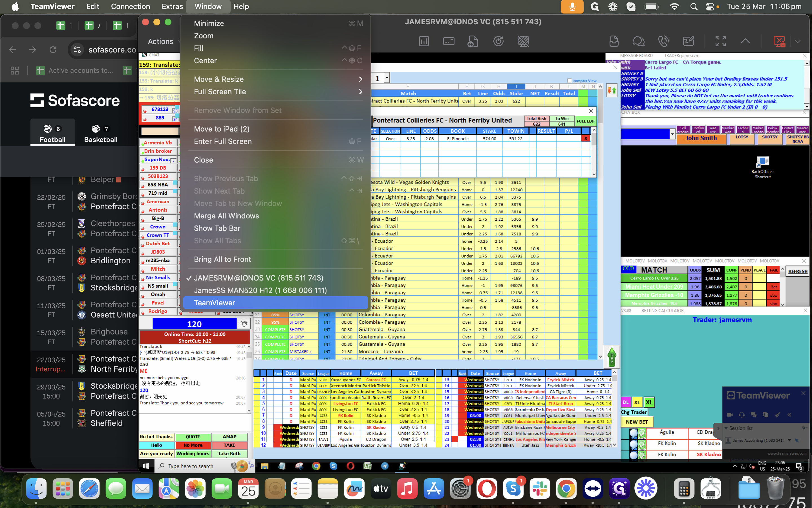Click the FULL EDIT button
The image size is (812, 508).
point(586,121)
